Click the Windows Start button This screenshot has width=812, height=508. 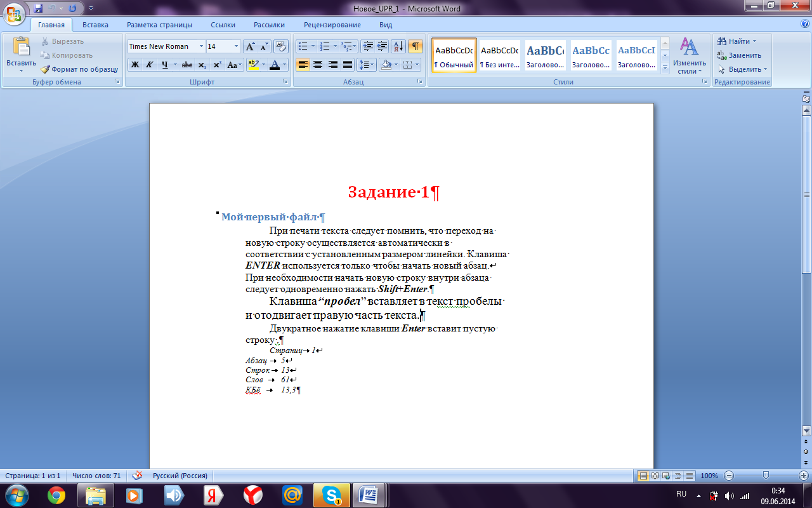pos(17,494)
